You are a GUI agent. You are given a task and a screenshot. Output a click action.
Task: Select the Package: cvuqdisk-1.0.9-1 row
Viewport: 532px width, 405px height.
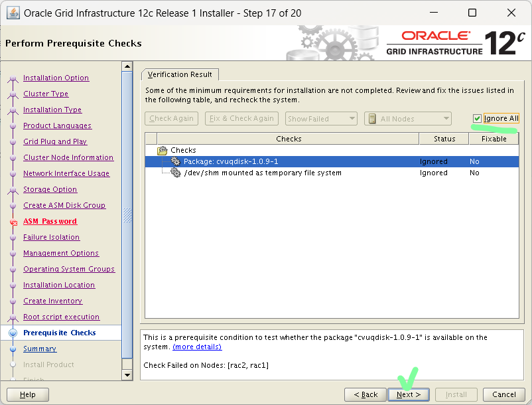(332, 161)
